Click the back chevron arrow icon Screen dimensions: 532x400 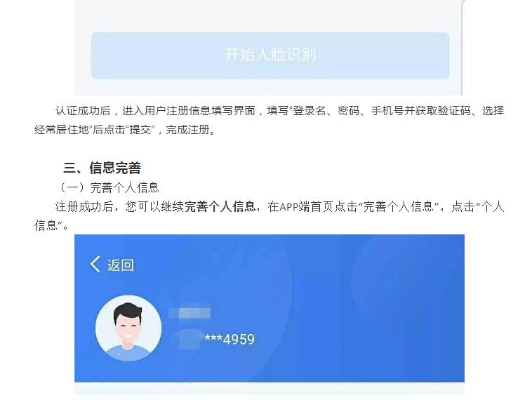(95, 264)
